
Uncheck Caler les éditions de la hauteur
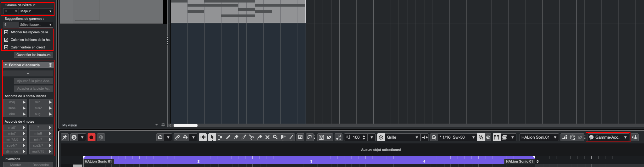click(x=6, y=40)
